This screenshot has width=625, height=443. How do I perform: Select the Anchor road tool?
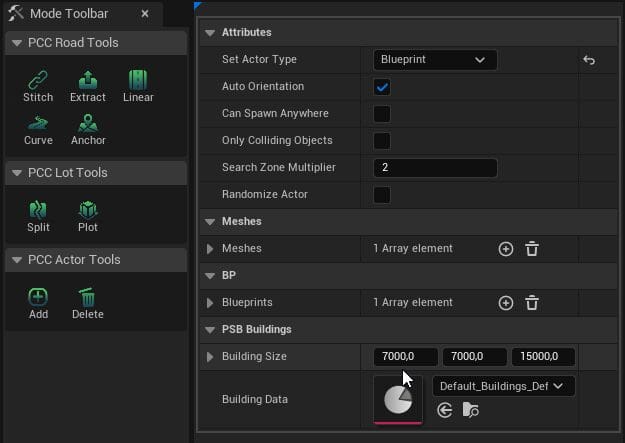pos(88,129)
